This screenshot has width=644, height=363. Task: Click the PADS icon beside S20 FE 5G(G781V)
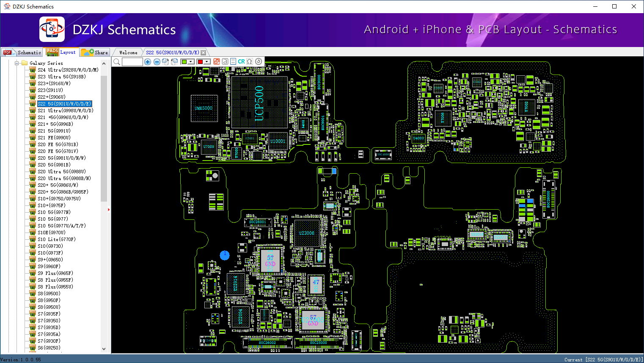[33, 151]
